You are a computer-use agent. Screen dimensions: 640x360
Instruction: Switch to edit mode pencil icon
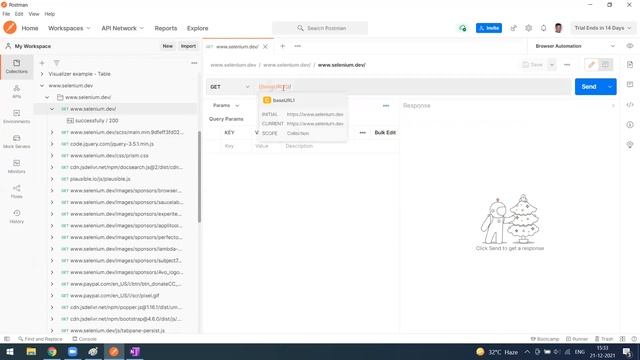pyautogui.click(x=591, y=64)
